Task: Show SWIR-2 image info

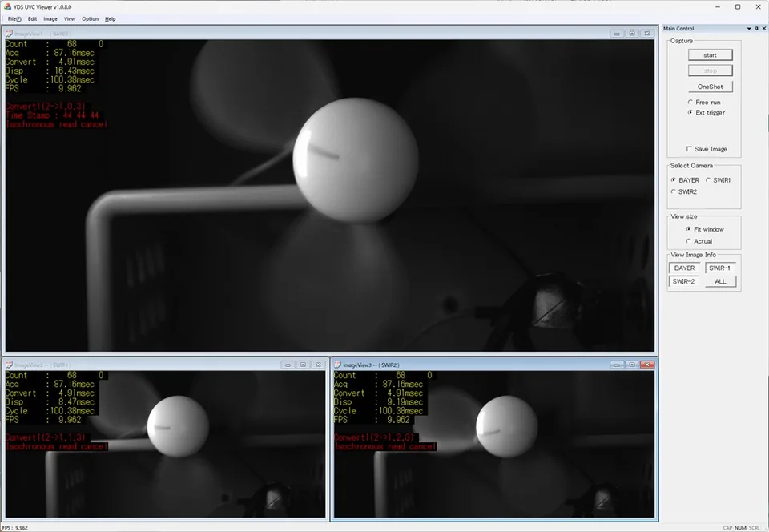Action: click(x=684, y=281)
